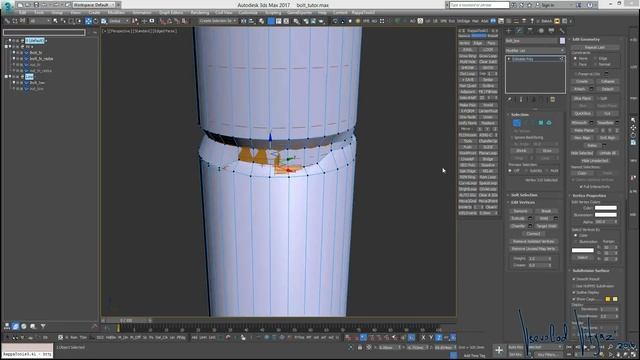Open the Tools menu

coord(39,13)
